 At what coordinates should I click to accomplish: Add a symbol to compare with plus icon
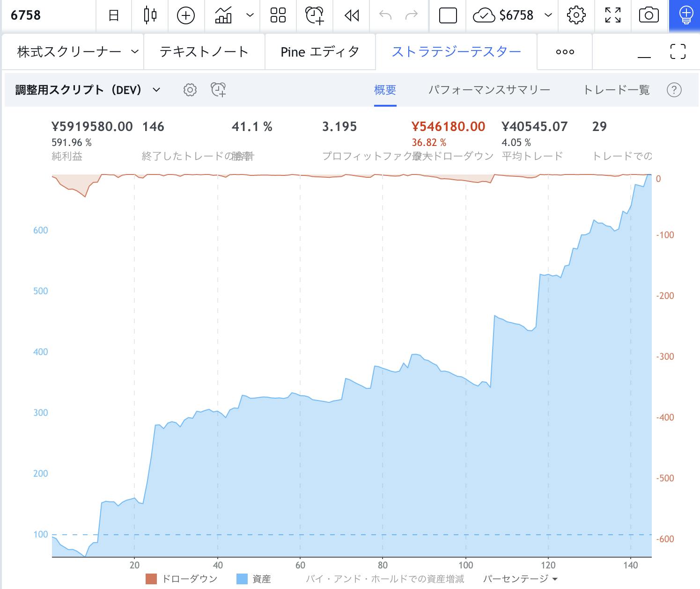(186, 15)
